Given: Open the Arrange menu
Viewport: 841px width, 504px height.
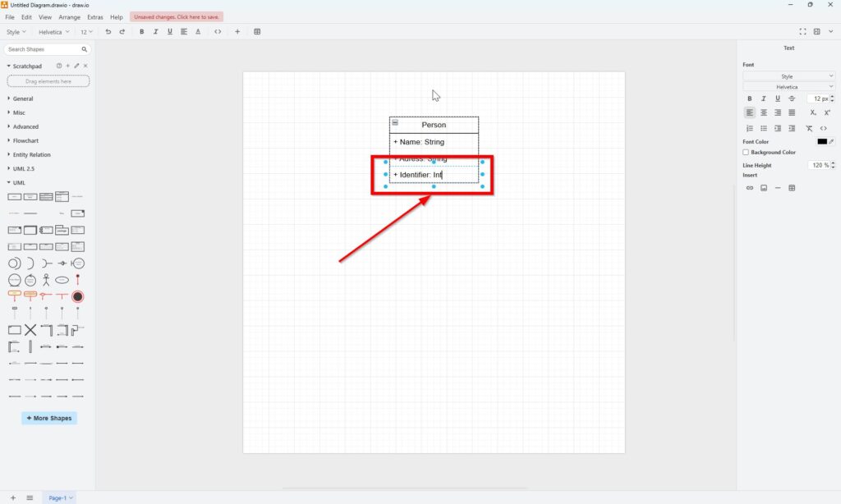Looking at the screenshot, I should click(x=70, y=16).
